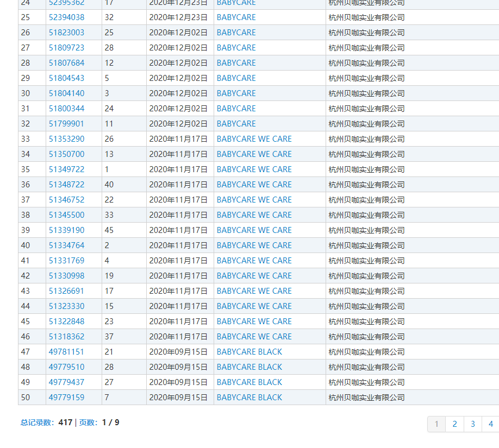
Task: Open record 51323330 link
Action: tap(66, 306)
